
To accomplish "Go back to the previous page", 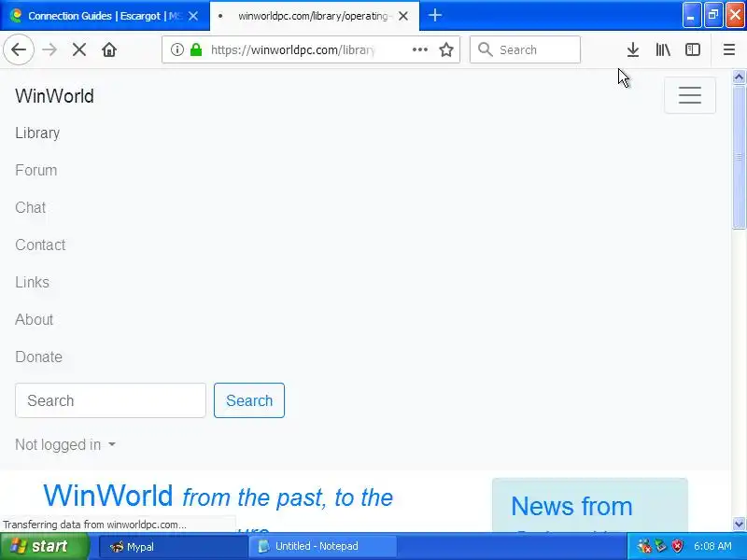I will [19, 49].
